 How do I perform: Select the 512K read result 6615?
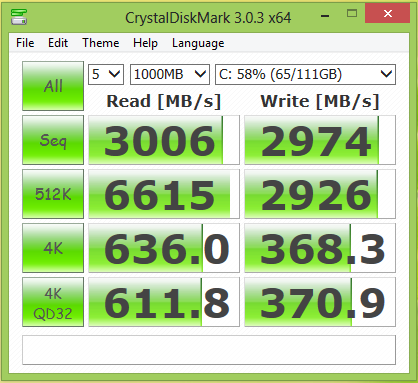pos(164,194)
